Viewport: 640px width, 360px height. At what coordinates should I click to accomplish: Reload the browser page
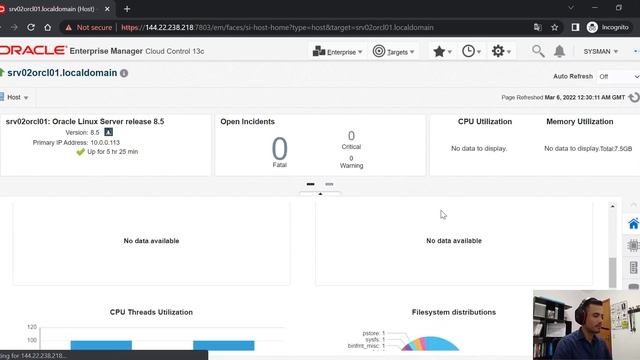click(31, 27)
